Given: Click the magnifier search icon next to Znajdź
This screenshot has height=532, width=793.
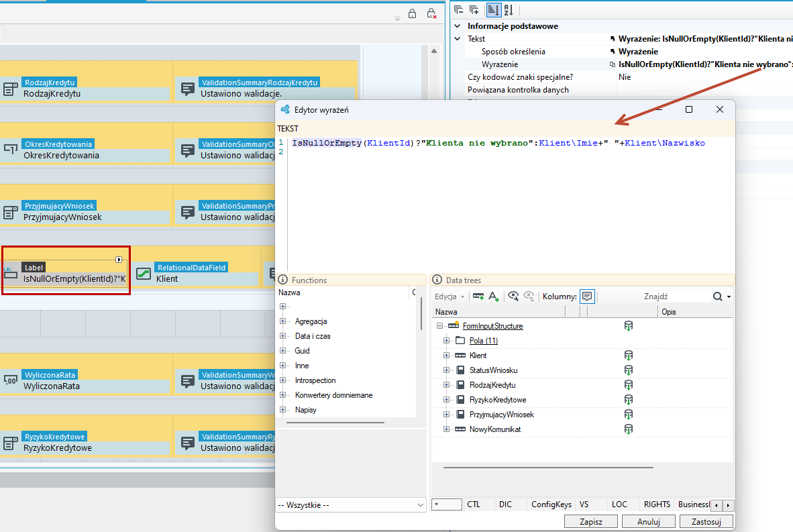Looking at the screenshot, I should 718,297.
